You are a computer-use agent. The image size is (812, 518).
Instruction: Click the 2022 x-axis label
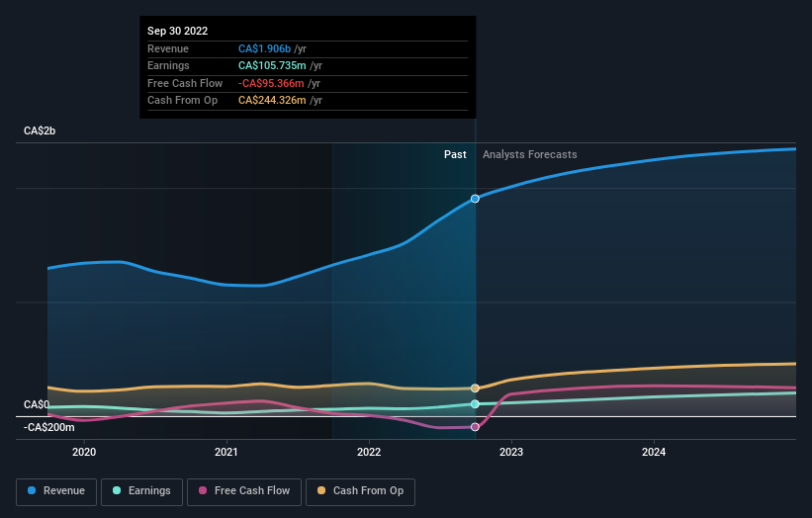click(x=369, y=453)
